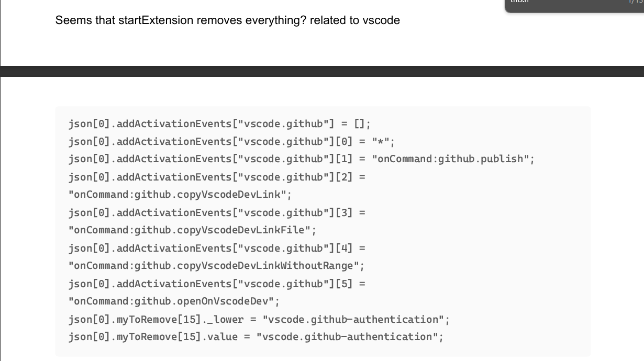This screenshot has width=644, height=361.
Task: Click the "onCommand:github.copyVscodeDevLink" string line
Action: [180, 195]
